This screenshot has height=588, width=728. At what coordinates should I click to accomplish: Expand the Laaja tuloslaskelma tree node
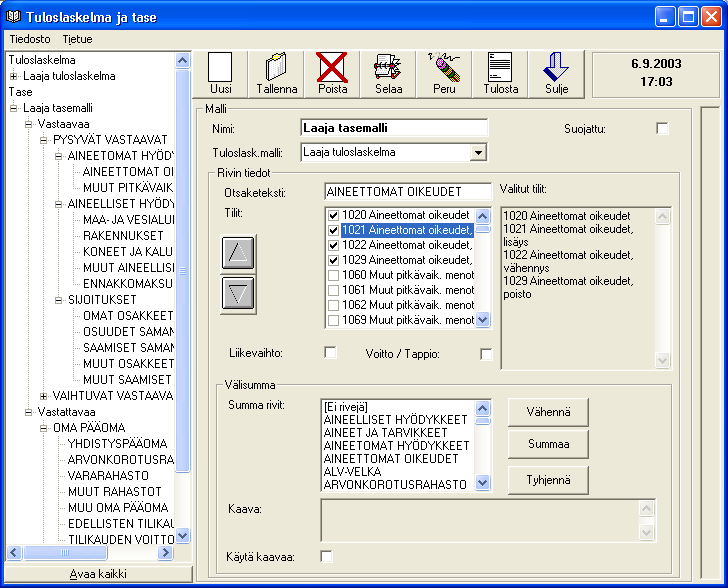tap(14, 76)
